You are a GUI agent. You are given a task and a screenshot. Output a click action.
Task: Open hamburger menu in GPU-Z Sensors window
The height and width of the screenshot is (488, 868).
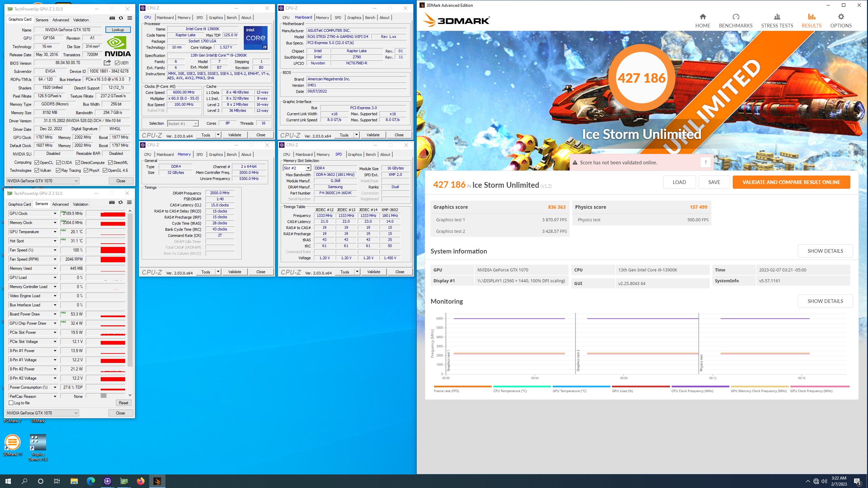tap(129, 203)
